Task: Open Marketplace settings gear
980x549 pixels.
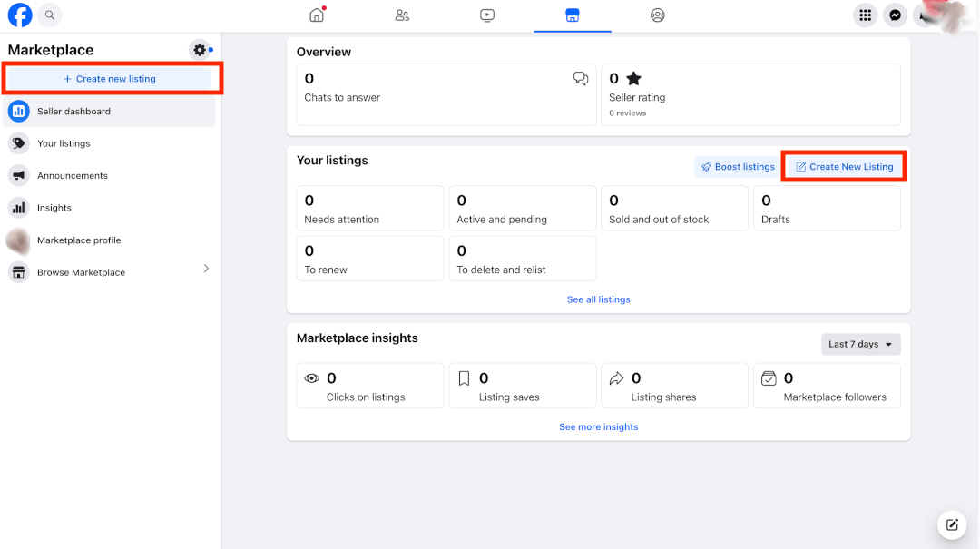Action: click(x=200, y=49)
